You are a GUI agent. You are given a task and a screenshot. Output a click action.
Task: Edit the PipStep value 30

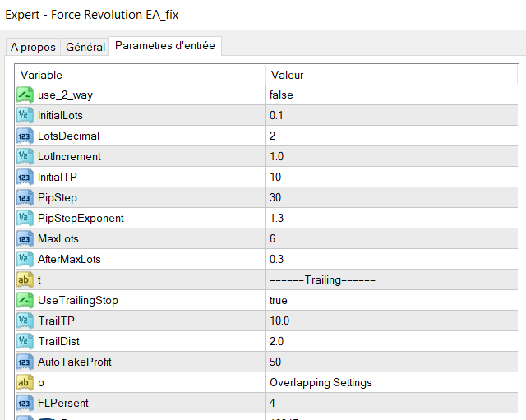point(275,197)
